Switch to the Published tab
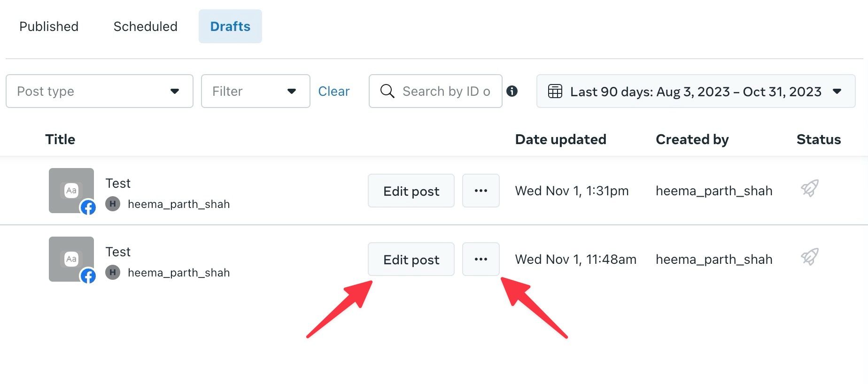 pyautogui.click(x=48, y=26)
